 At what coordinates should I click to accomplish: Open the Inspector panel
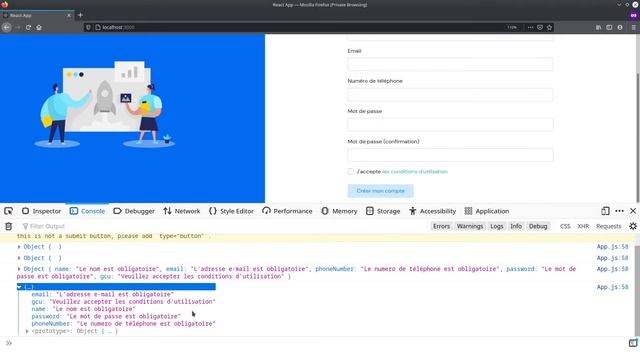coord(41,211)
